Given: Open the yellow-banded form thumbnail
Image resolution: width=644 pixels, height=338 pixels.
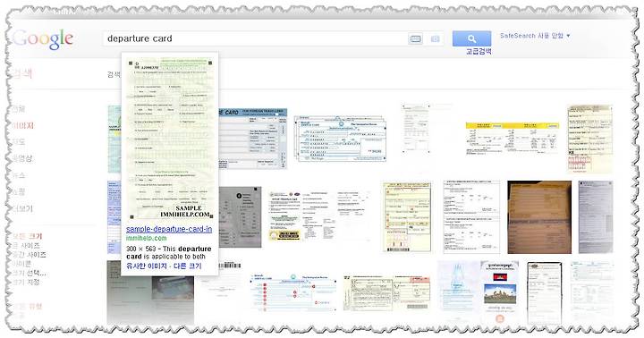Looking at the screenshot, I should click(513, 139).
